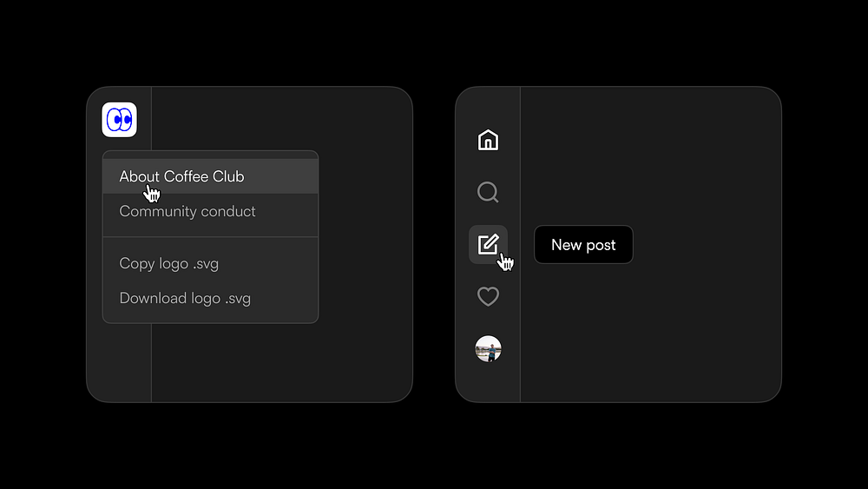The image size is (868, 489).
Task: Click the highlighted row behind About Coffee Club
Action: 210,176
